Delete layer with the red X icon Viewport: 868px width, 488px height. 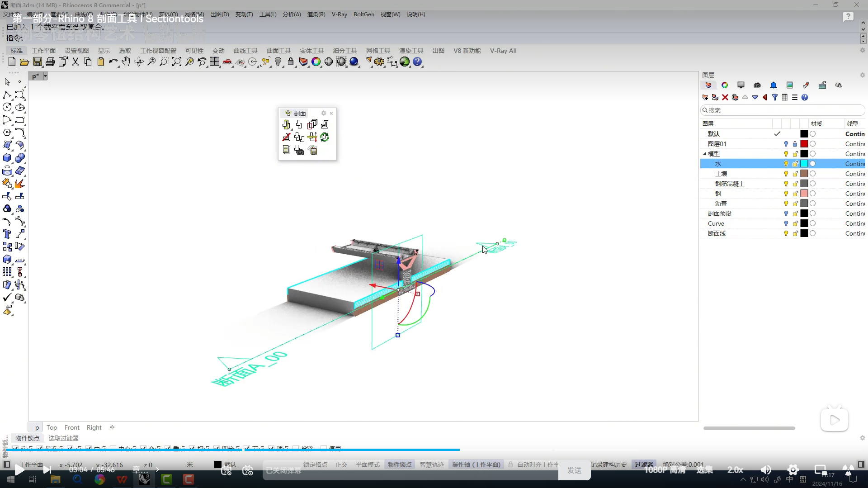click(725, 97)
